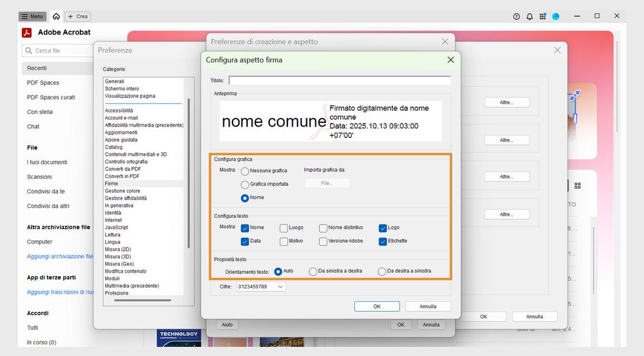This screenshot has height=356, width=644.
Task: Open the Help question mark icon
Action: click(516, 16)
